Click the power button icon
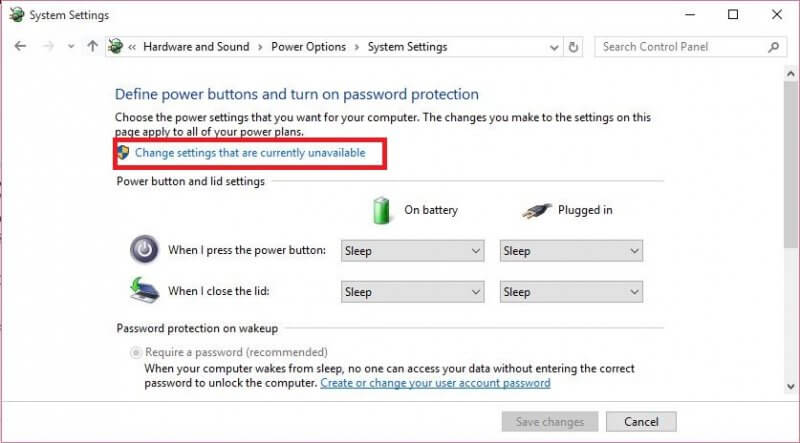This screenshot has height=443, width=800. coord(144,250)
